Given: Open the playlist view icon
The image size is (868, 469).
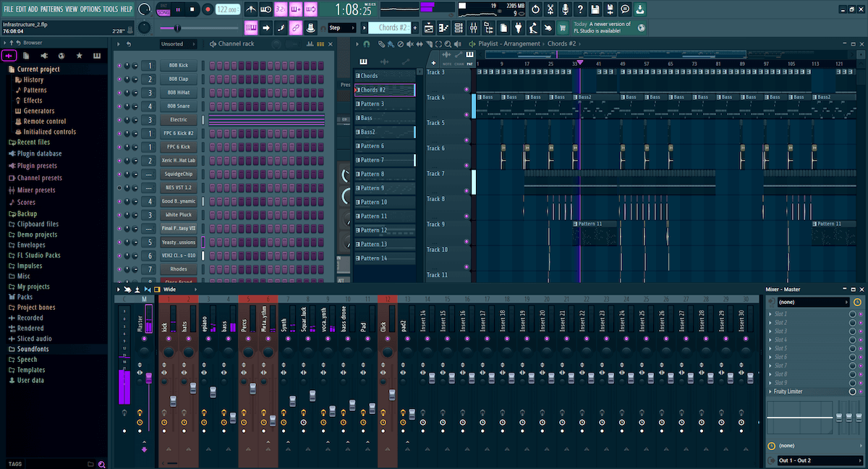Looking at the screenshot, I should coord(428,28).
